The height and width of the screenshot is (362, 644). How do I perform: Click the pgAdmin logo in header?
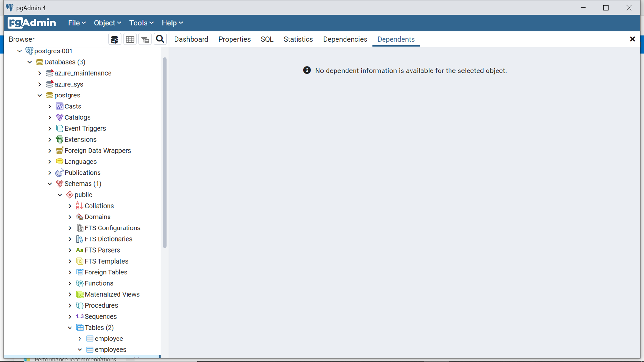click(32, 23)
